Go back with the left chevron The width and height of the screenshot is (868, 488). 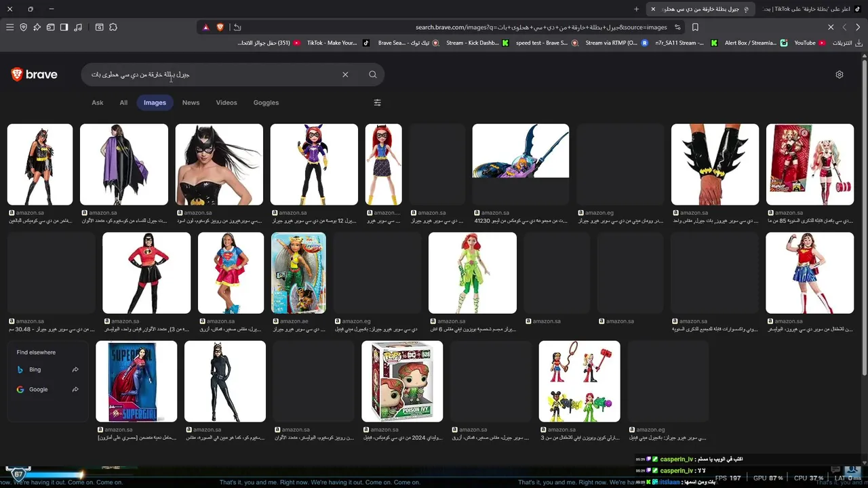[844, 27]
